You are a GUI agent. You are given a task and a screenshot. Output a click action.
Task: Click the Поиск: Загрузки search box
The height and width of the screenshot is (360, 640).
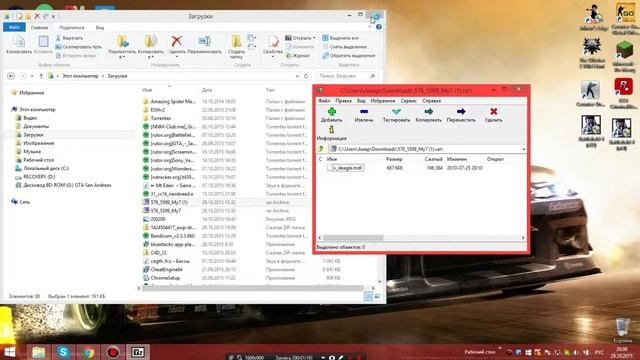(x=347, y=76)
